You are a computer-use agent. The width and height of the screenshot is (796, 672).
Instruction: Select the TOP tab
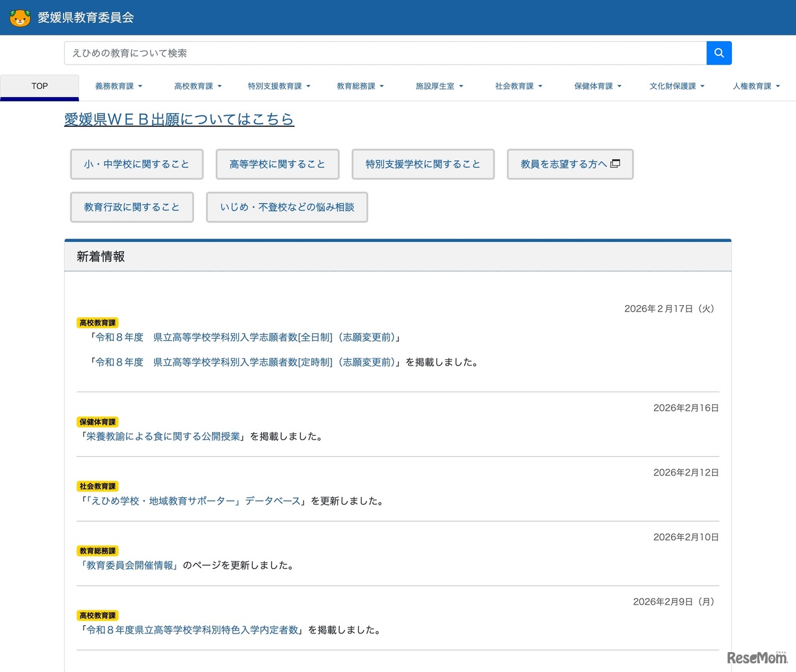point(39,86)
